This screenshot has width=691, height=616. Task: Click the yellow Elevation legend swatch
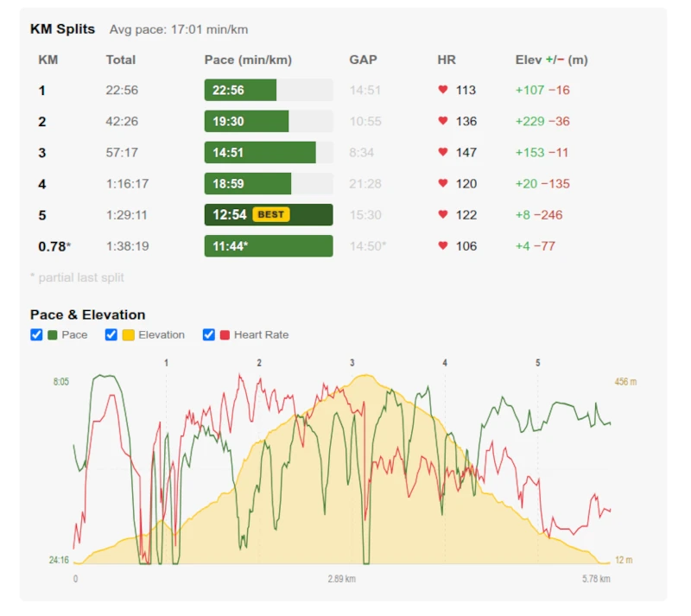pos(128,335)
